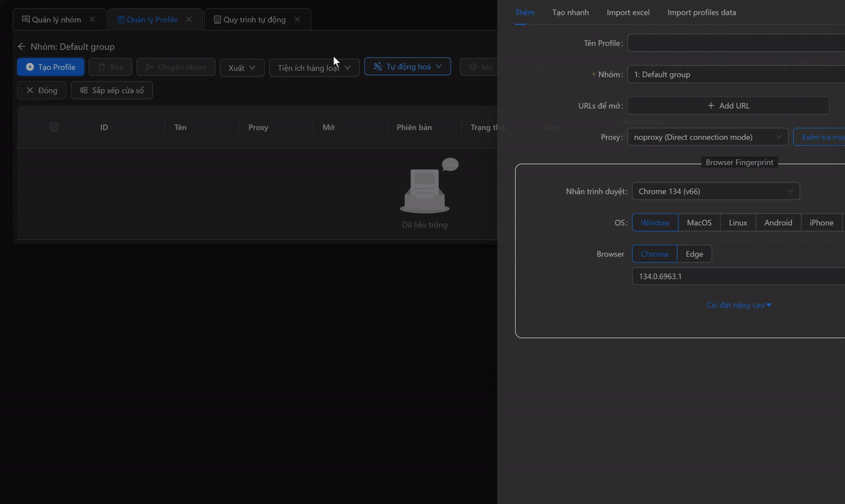845x504 pixels.
Task: Open the Import excel tab
Action: click(x=628, y=13)
